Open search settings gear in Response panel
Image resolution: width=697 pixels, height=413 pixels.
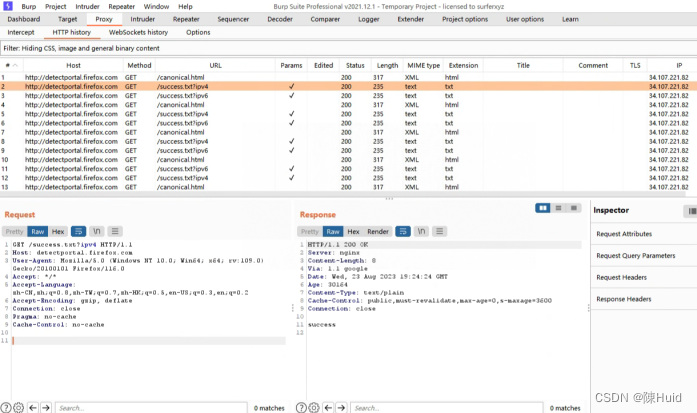point(314,407)
